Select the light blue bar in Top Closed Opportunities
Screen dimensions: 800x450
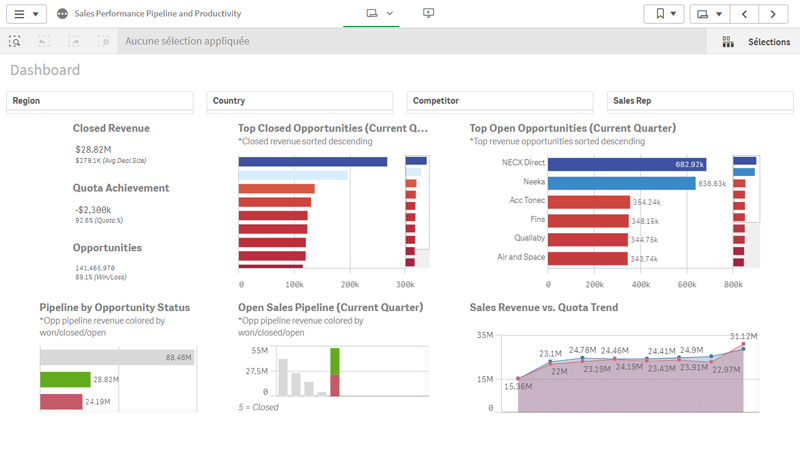(293, 175)
